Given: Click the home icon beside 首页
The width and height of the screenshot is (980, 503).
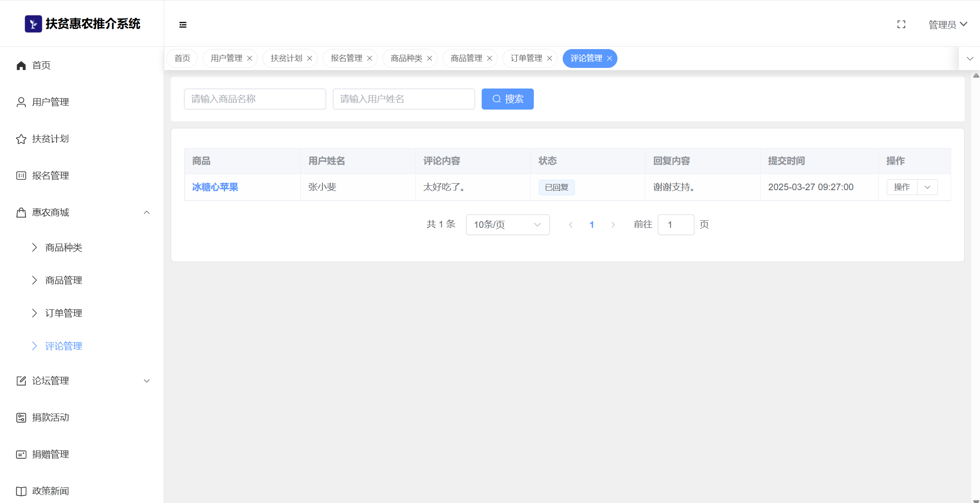Looking at the screenshot, I should point(21,65).
